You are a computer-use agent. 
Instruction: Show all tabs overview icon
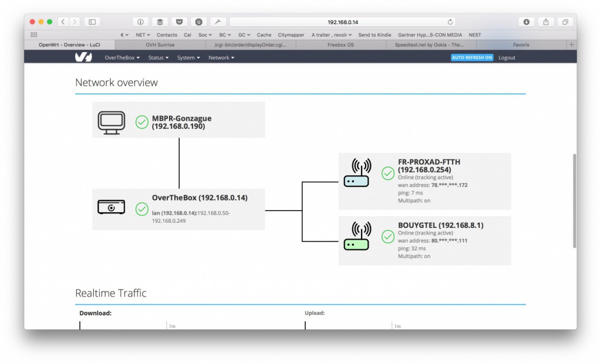pyautogui.click(x=565, y=22)
